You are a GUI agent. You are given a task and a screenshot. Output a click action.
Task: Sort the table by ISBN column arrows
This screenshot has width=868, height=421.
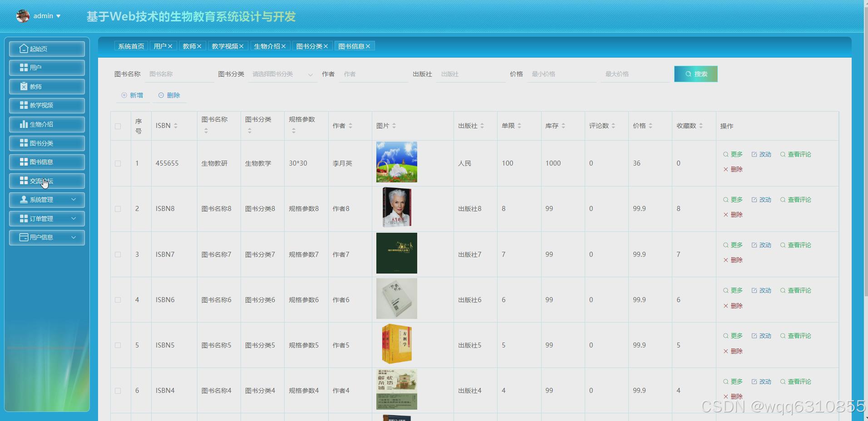point(176,126)
